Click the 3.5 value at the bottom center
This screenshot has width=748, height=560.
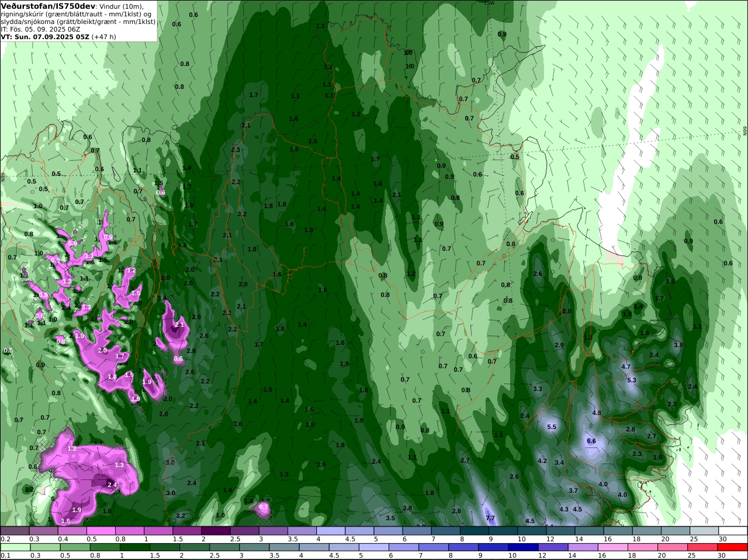[390, 518]
